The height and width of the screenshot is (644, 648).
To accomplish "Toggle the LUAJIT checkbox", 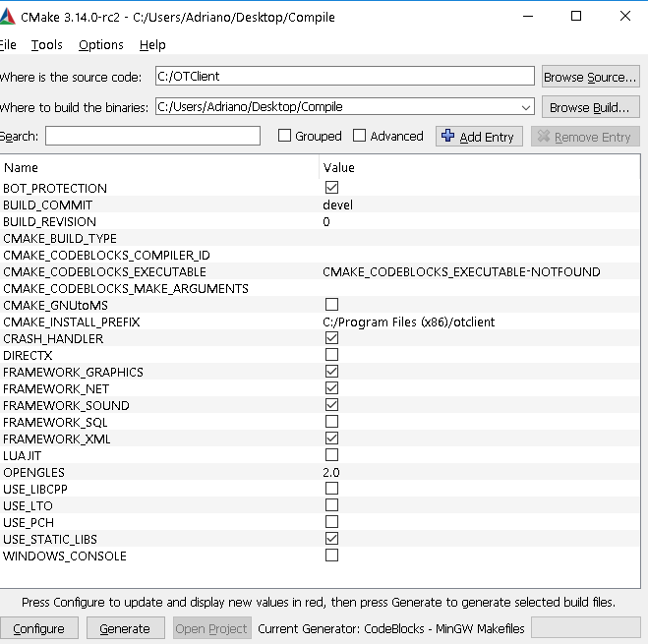I will [x=331, y=454].
